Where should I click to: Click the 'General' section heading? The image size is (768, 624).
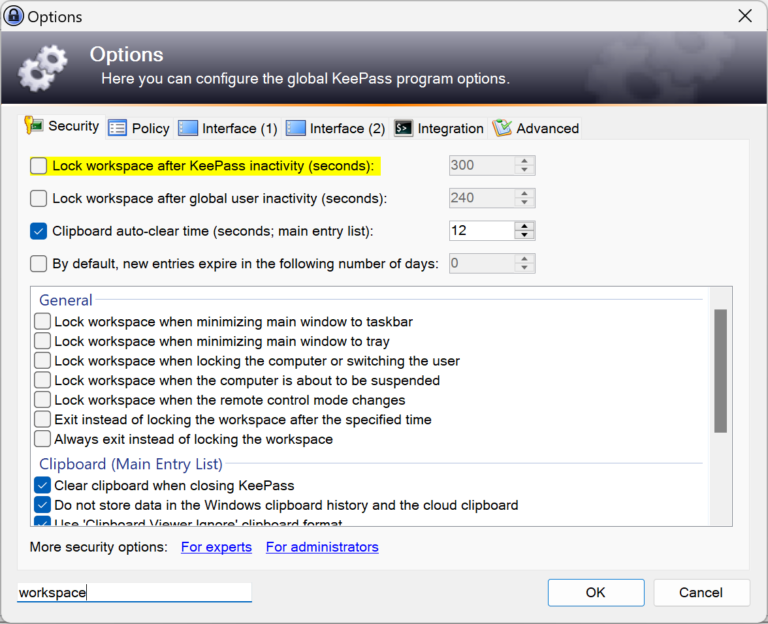(x=66, y=300)
